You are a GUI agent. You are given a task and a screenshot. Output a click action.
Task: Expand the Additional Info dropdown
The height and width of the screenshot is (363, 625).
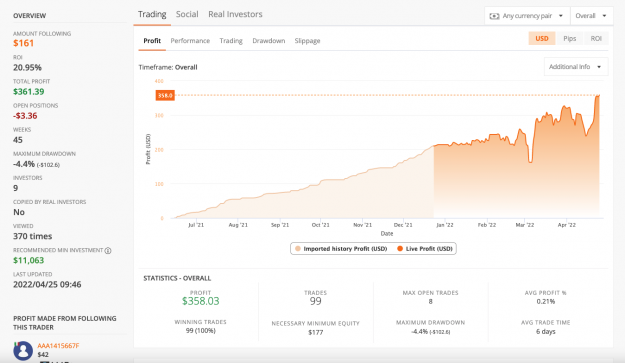click(x=576, y=67)
